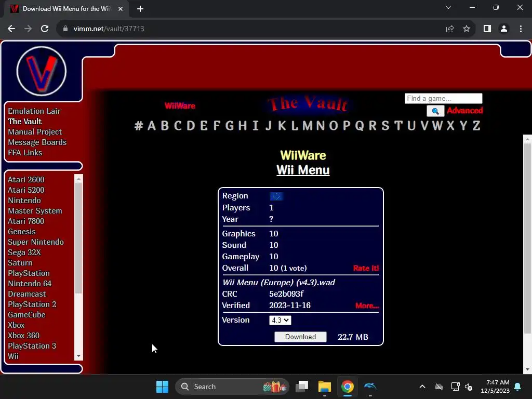Click the Wii Menu title link
This screenshot has width=532, height=399.
pos(303,170)
